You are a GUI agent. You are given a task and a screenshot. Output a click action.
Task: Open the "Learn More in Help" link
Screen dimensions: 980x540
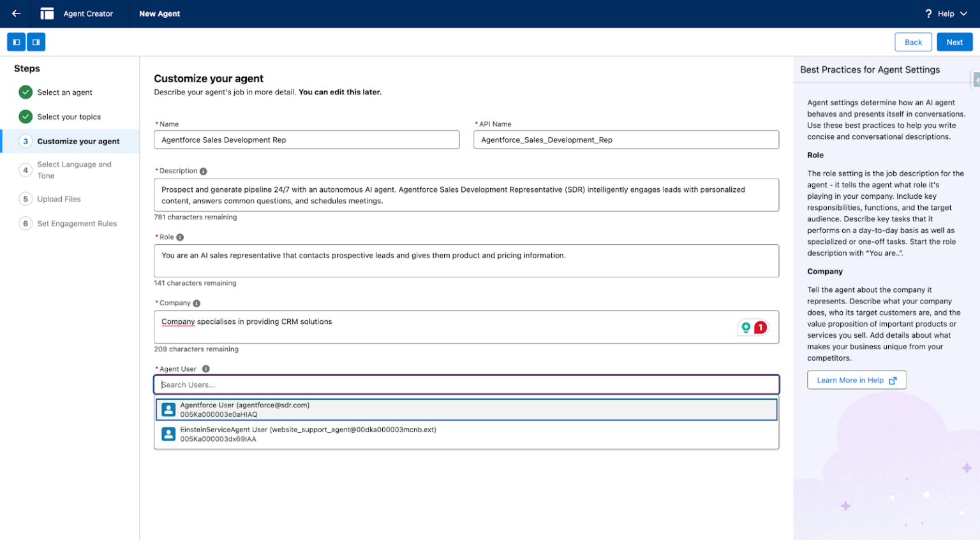[856, 379]
